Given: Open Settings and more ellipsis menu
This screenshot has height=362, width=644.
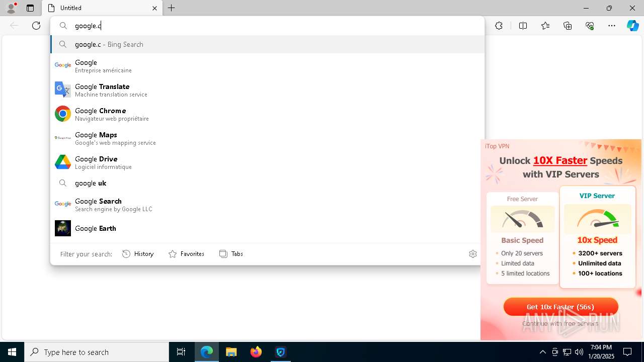Looking at the screenshot, I should tap(612, 26).
